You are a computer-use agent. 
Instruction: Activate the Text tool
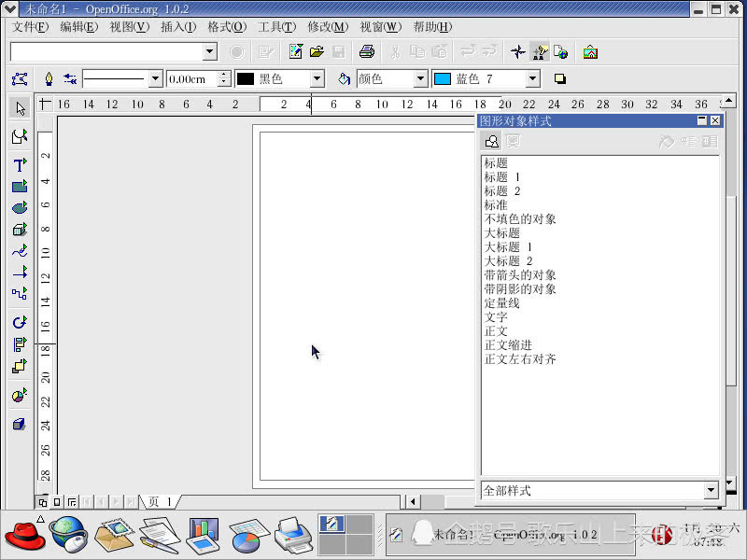tap(20, 165)
